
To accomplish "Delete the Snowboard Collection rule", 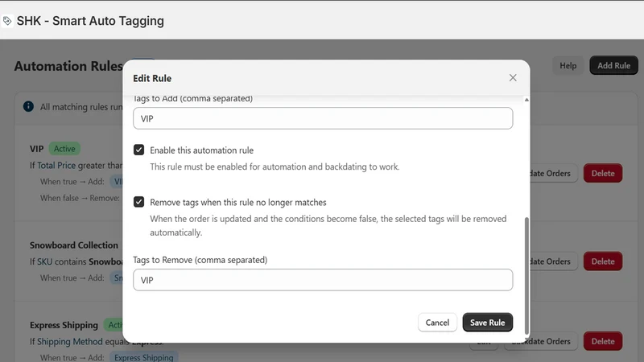I will pos(603,261).
